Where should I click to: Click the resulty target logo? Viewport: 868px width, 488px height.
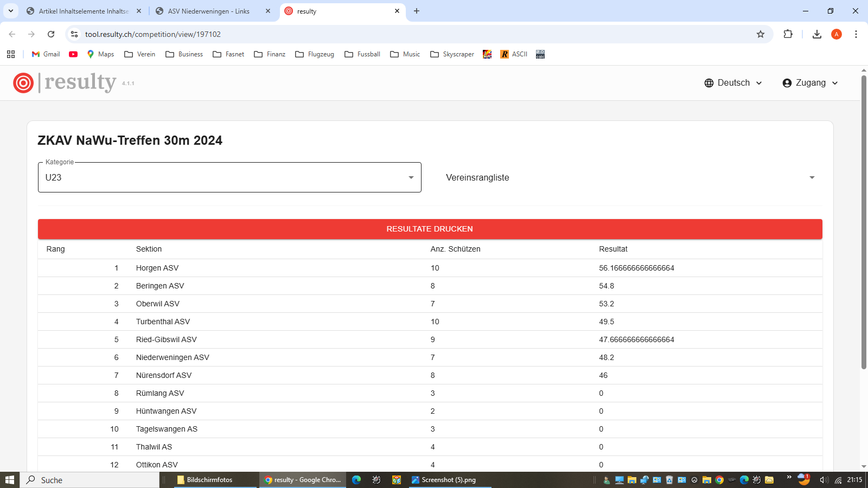point(23,83)
